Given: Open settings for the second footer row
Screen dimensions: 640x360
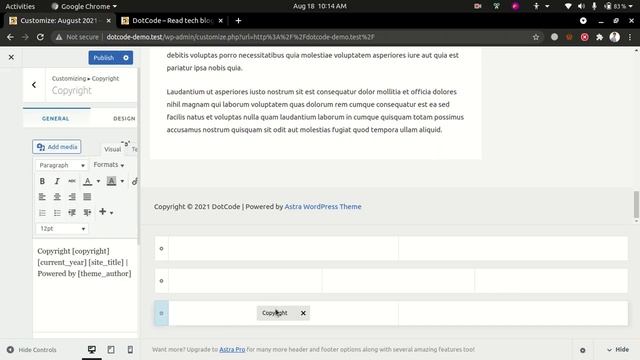Looking at the screenshot, I should 162,281.
